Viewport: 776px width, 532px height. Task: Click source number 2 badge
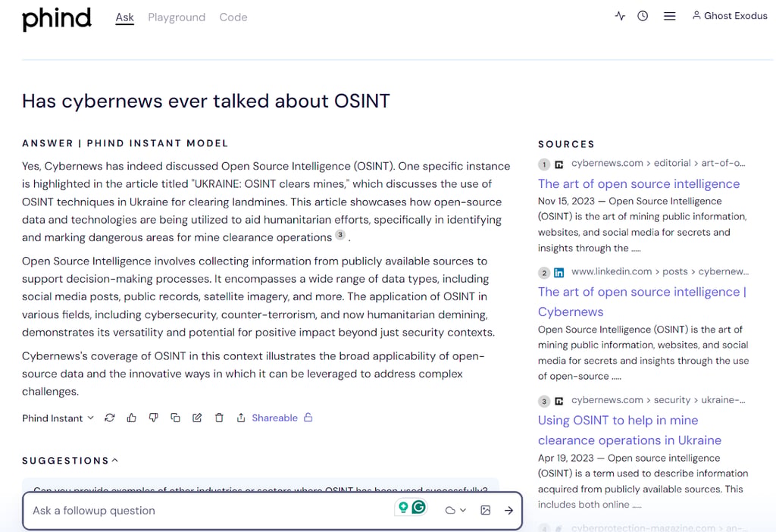click(x=544, y=273)
